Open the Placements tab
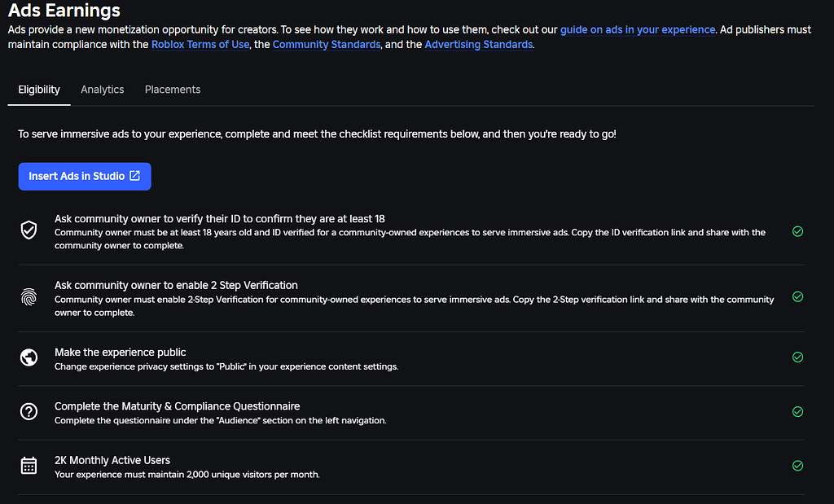 click(x=172, y=90)
